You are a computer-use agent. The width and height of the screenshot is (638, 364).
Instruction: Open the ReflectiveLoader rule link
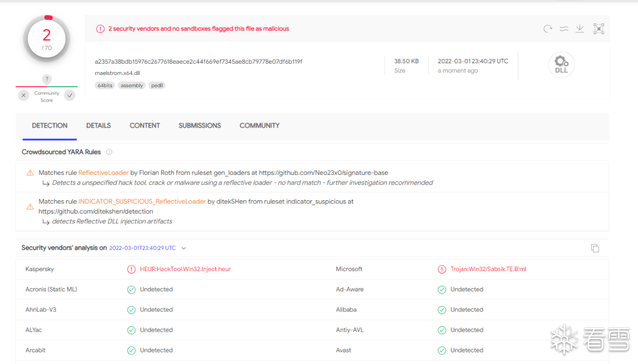tap(104, 173)
